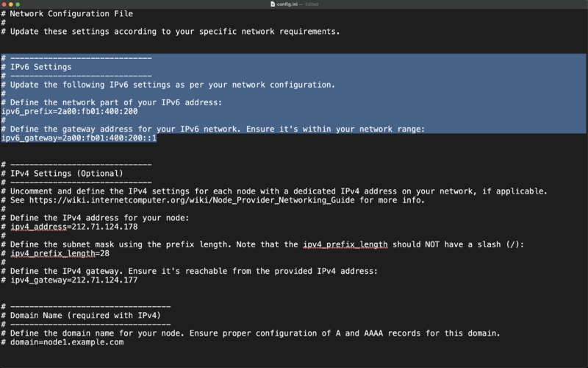Click the Domain Name (required with IPv4) heading

click(x=85, y=316)
